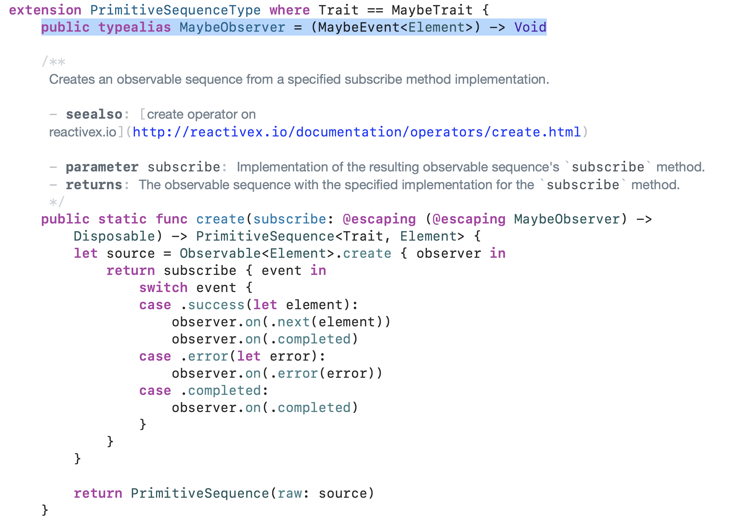The image size is (756, 532).
Task: Click the source variable in let statement
Action: 131,253
